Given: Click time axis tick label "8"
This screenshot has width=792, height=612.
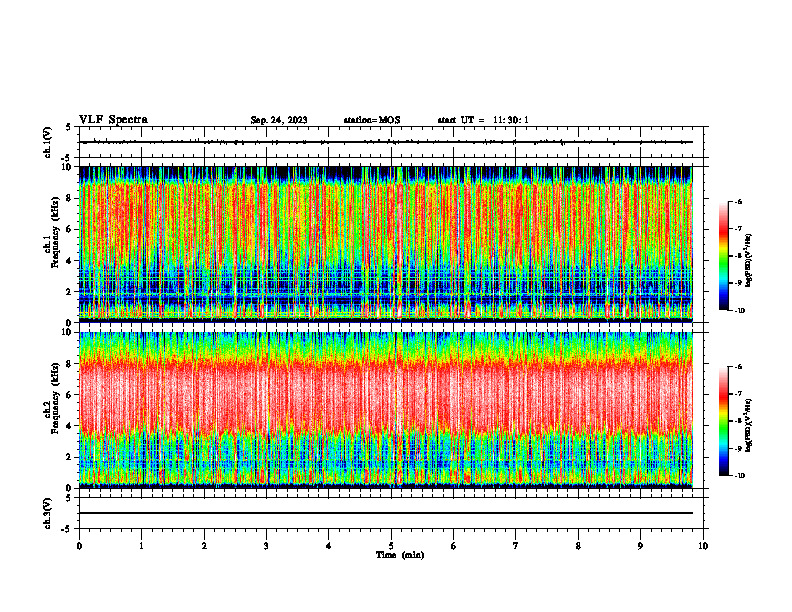Looking at the screenshot, I should coord(578,546).
